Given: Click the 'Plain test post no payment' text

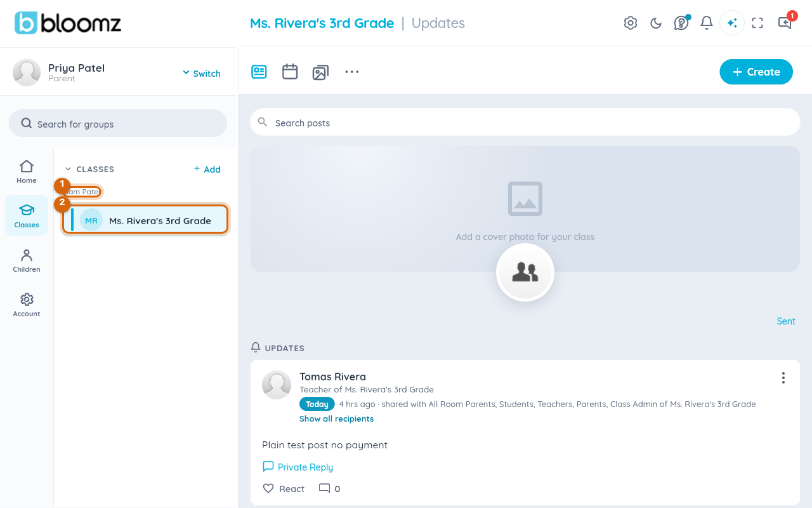Looking at the screenshot, I should (x=325, y=444).
